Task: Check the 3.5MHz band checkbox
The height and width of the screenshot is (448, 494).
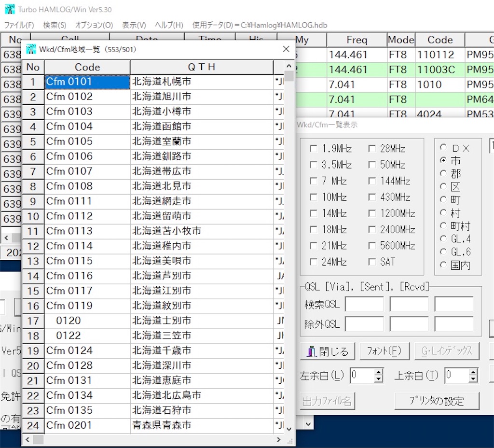Action: [x=314, y=165]
